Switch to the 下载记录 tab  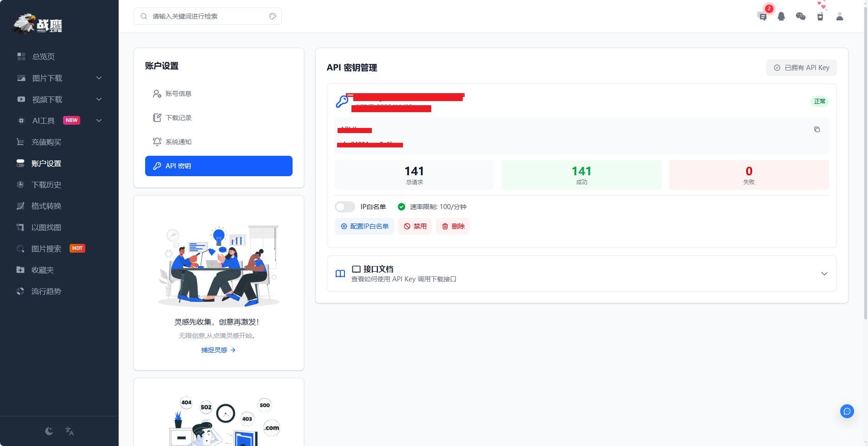(178, 117)
